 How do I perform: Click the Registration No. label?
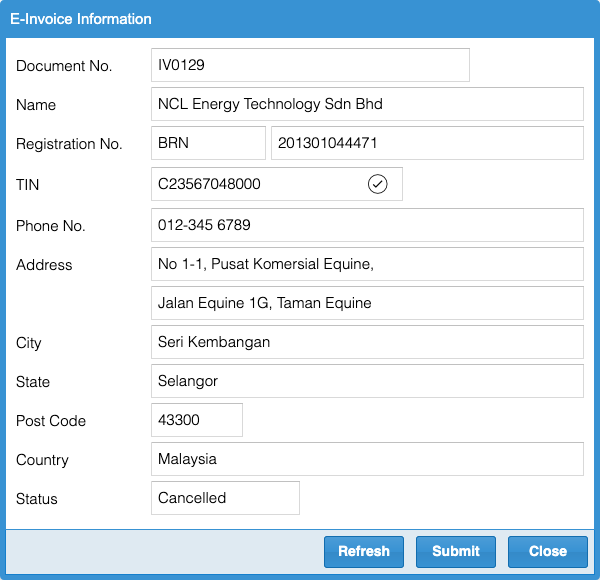[x=69, y=144]
